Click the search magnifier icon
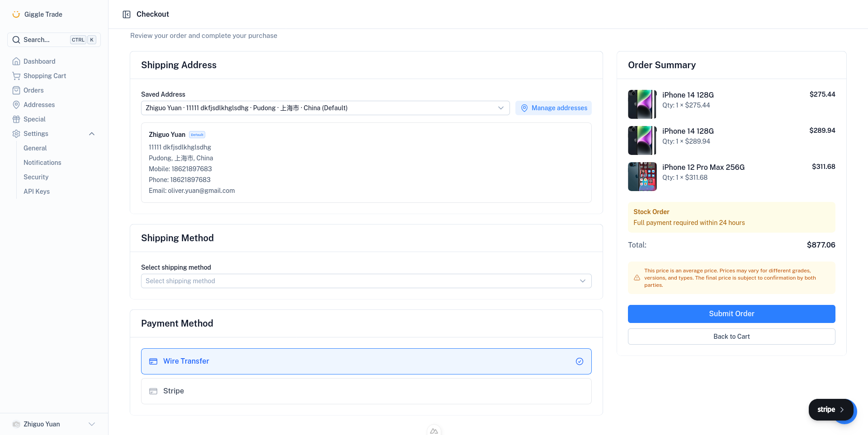This screenshot has width=868, height=435. [x=16, y=40]
